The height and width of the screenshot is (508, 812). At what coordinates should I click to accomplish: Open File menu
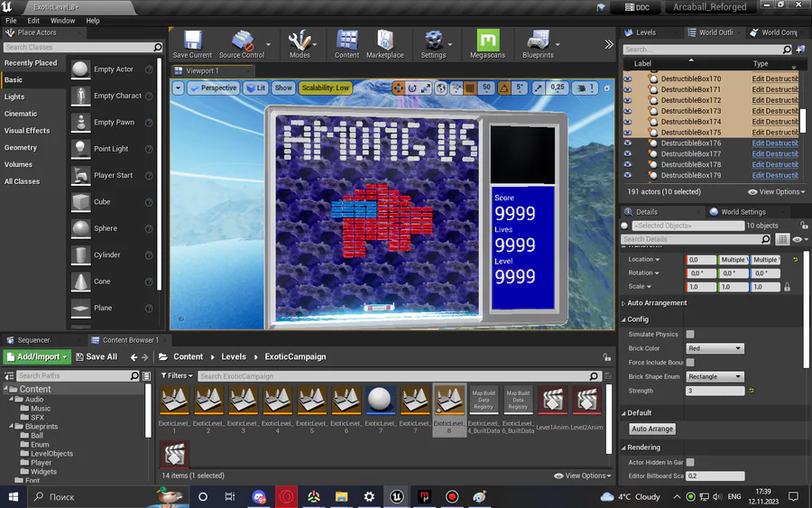[11, 21]
